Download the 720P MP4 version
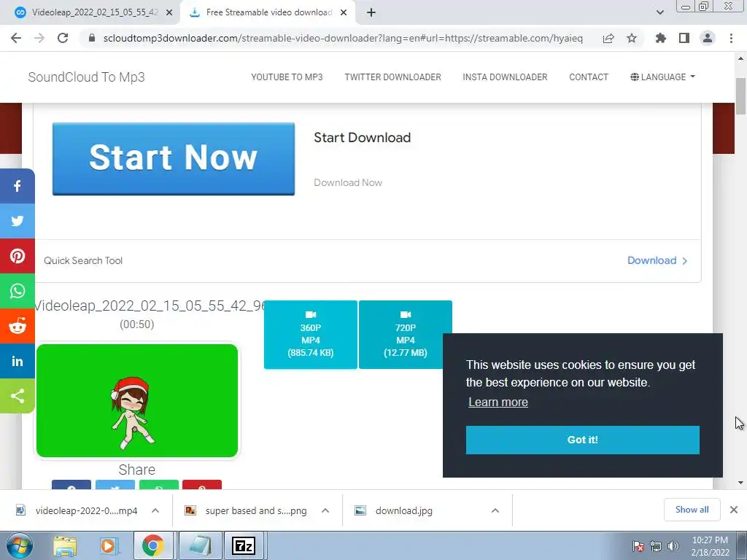Screen dimensions: 747x560 coord(406,334)
